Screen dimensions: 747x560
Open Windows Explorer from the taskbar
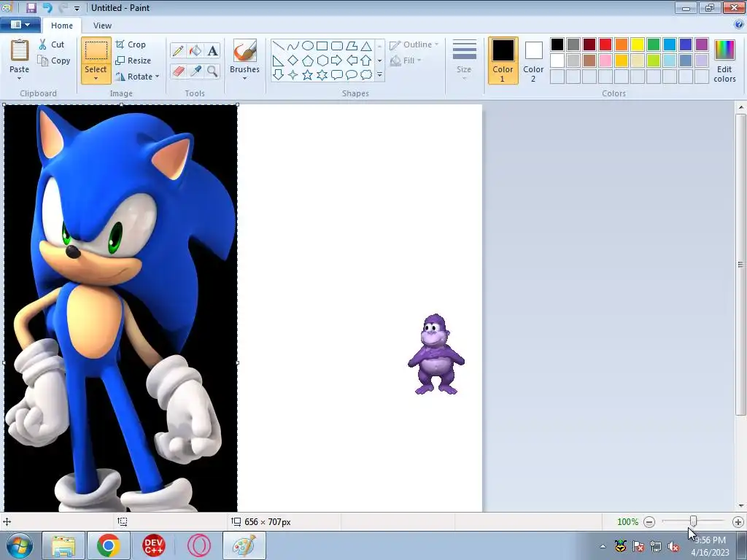63,545
